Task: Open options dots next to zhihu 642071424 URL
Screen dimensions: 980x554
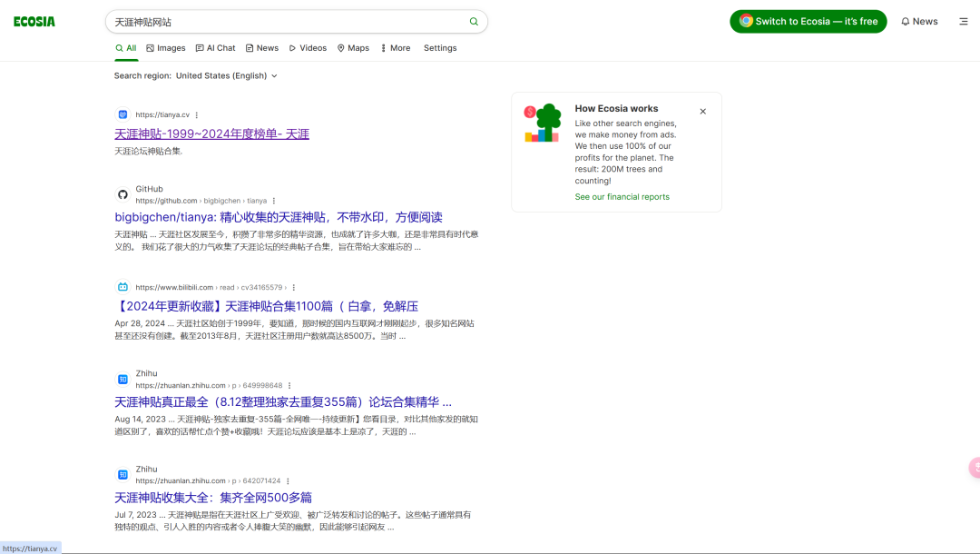Action: point(288,481)
